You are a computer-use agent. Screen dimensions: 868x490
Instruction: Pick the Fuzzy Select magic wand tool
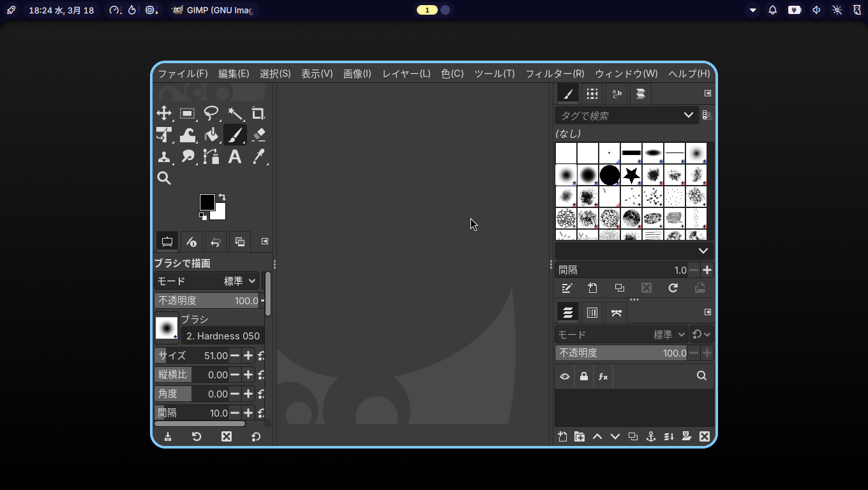[x=235, y=114]
